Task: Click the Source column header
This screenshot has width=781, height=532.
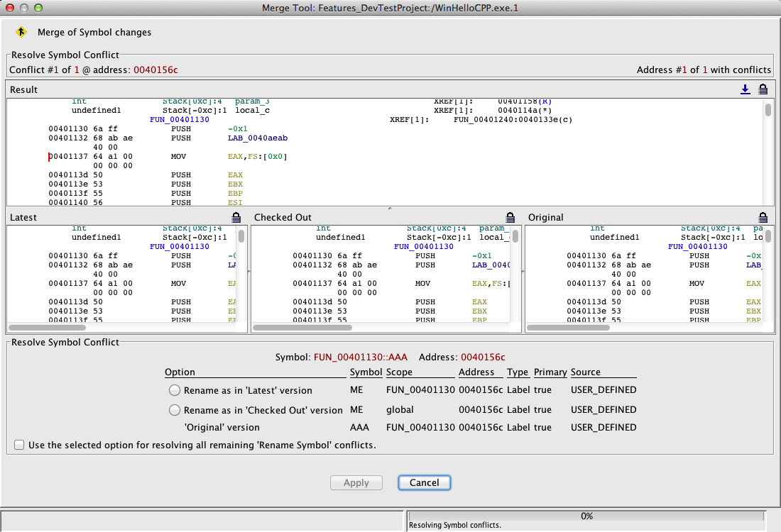Action: pos(586,372)
